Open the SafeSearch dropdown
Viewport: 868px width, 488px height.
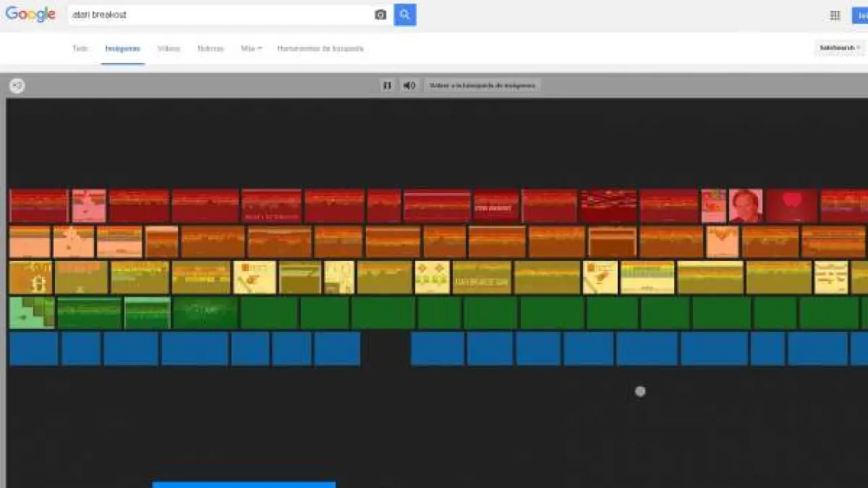840,48
